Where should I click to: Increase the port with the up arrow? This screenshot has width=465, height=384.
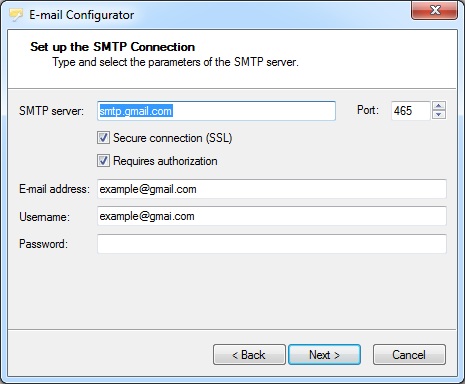(439, 106)
